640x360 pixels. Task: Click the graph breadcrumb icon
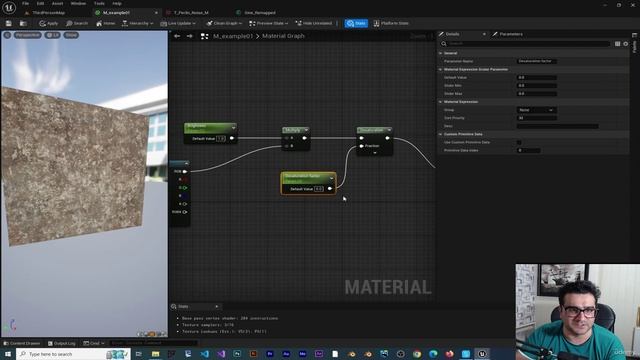(204, 36)
